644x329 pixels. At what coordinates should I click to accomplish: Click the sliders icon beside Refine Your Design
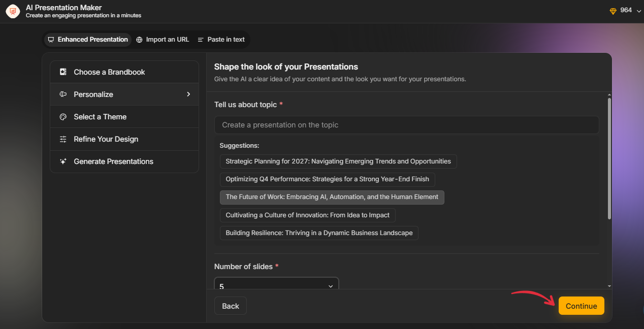[x=63, y=139]
